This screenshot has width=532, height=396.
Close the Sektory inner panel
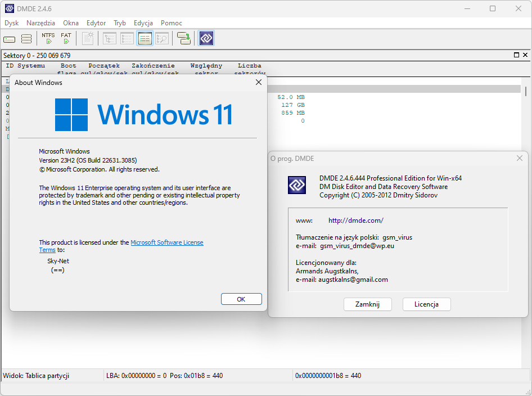click(525, 55)
